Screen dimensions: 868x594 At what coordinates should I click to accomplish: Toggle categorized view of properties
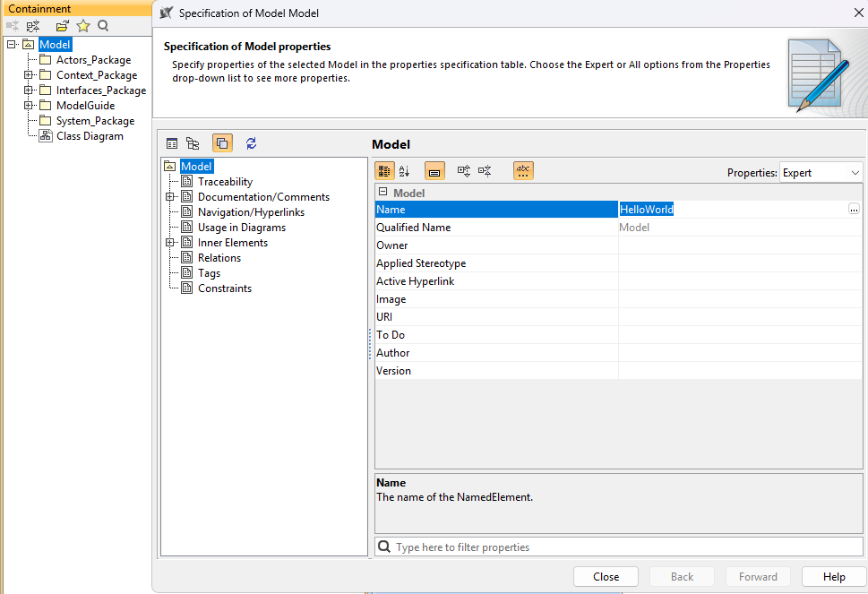(x=384, y=171)
